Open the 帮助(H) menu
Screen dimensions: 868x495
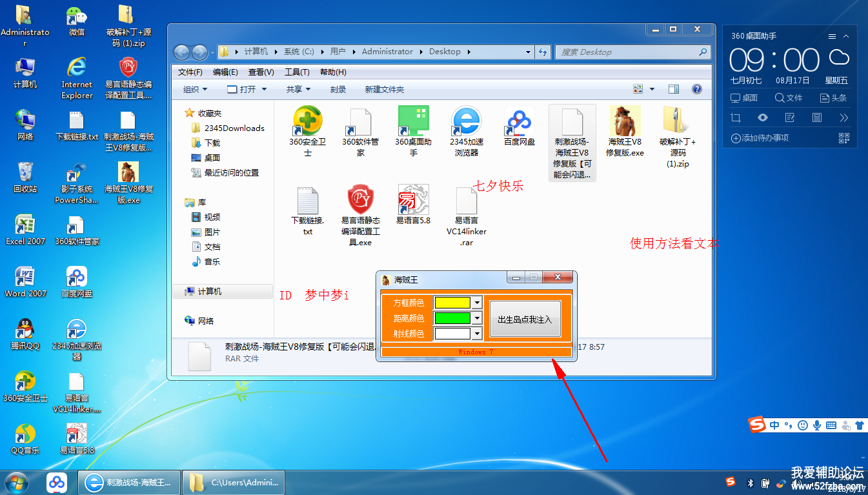point(333,72)
